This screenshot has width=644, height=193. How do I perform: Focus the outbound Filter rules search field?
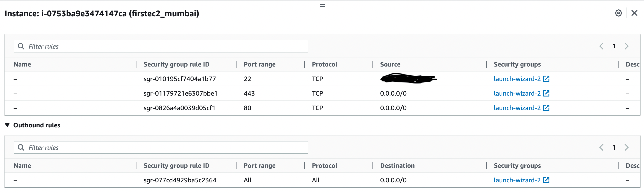tap(165, 148)
